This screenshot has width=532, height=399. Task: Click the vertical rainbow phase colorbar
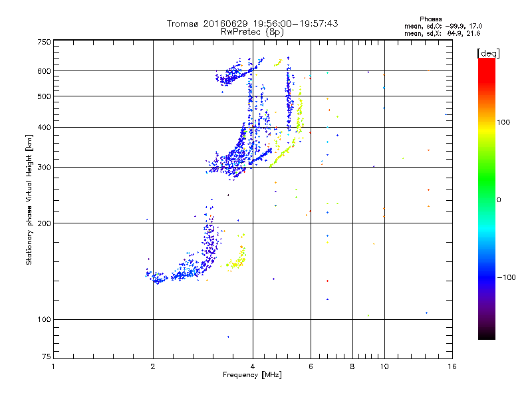tap(487, 199)
